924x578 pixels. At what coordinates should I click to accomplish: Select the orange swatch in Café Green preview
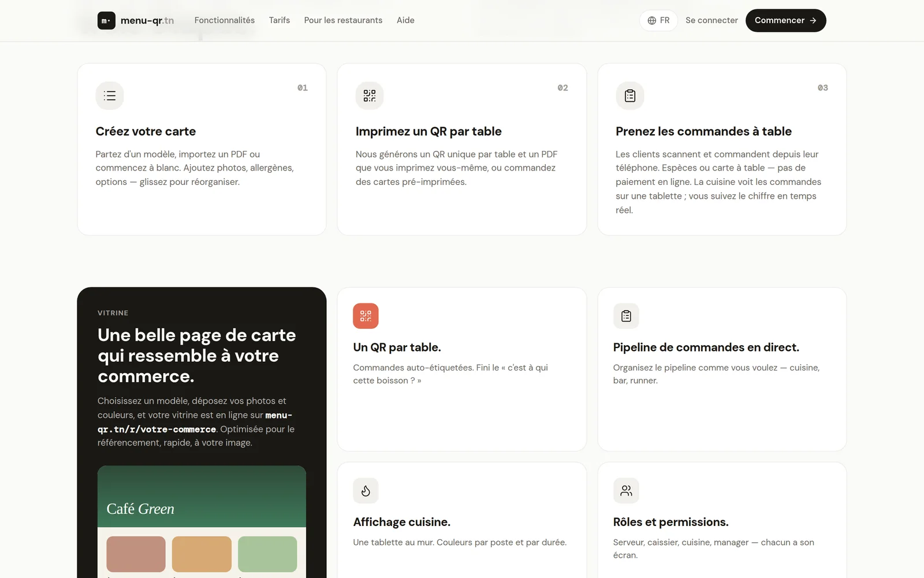coord(202,554)
